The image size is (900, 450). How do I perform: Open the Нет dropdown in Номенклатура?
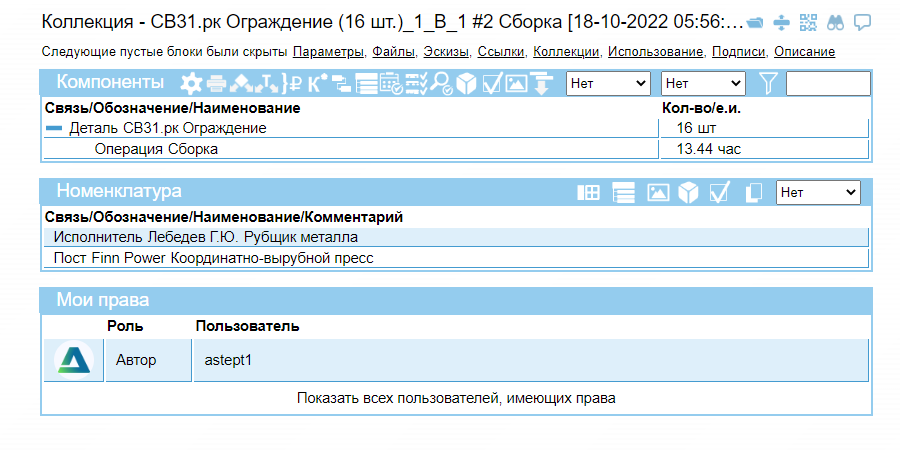[818, 192]
